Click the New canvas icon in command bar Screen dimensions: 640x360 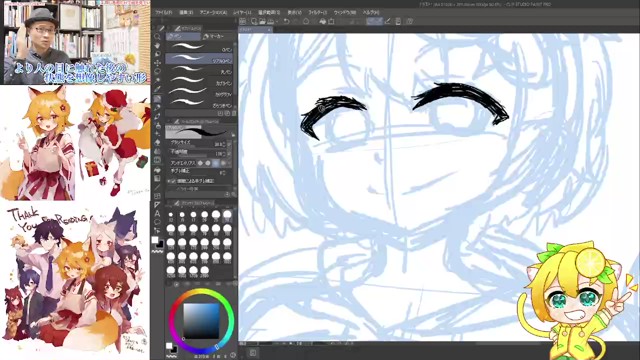click(254, 21)
